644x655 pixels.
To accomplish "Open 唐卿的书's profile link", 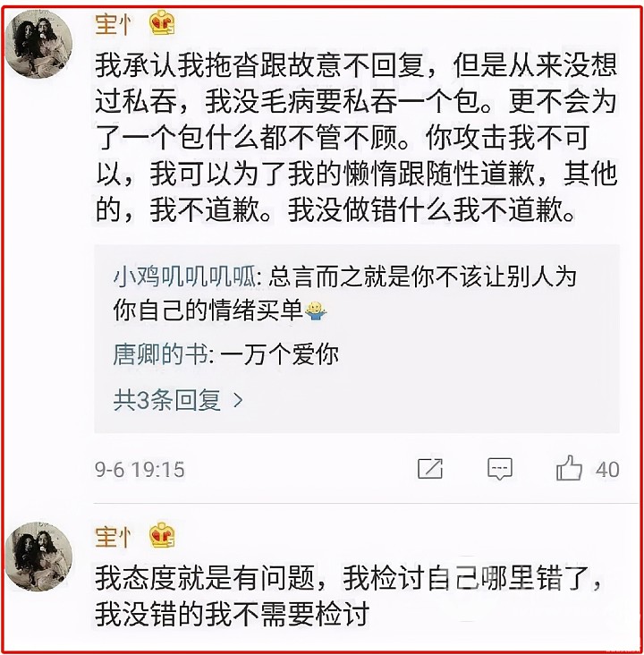I will point(160,355).
